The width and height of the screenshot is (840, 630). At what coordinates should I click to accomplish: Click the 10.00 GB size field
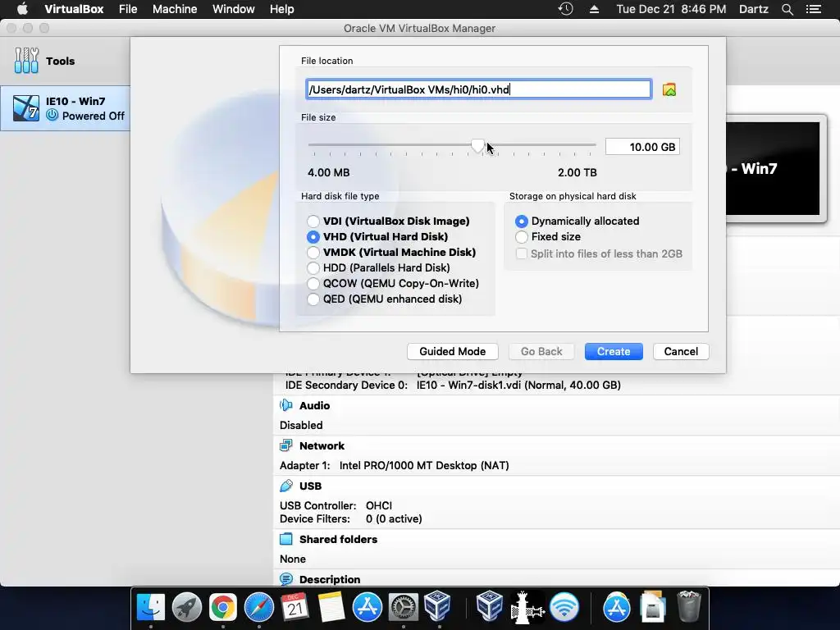tap(642, 147)
